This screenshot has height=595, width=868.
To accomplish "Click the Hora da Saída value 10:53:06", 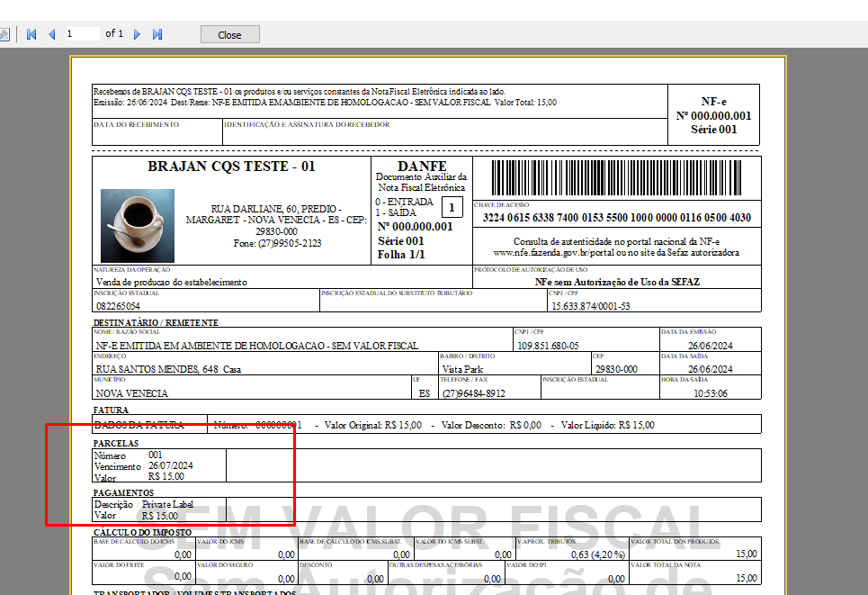I will 711,393.
